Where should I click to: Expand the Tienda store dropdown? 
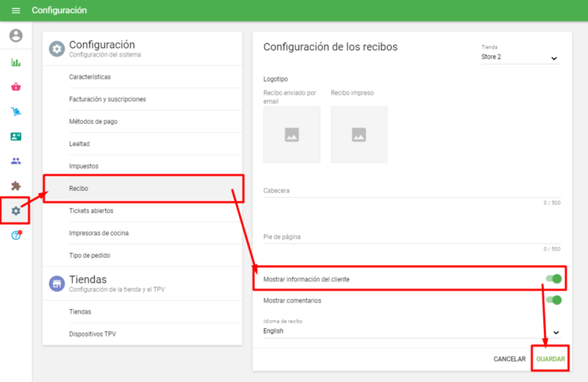point(520,57)
